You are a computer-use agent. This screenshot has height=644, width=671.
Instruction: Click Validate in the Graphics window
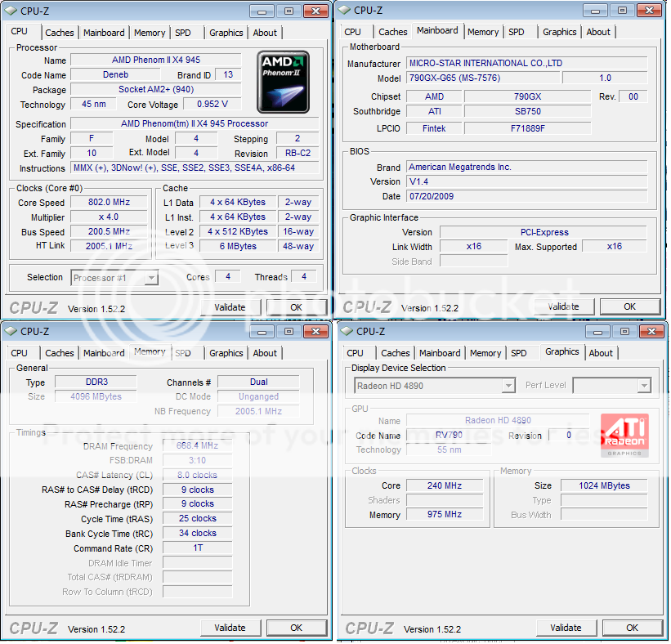(566, 628)
